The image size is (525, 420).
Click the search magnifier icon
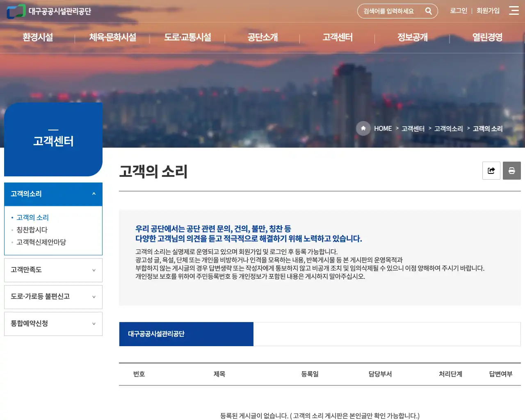click(x=429, y=11)
